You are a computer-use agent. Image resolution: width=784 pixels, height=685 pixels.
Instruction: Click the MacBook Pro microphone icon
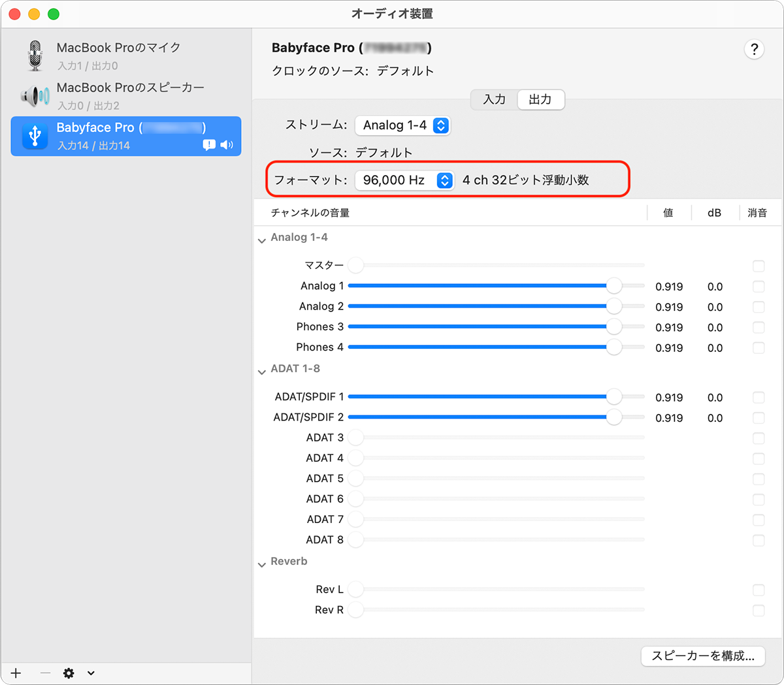pyautogui.click(x=35, y=56)
